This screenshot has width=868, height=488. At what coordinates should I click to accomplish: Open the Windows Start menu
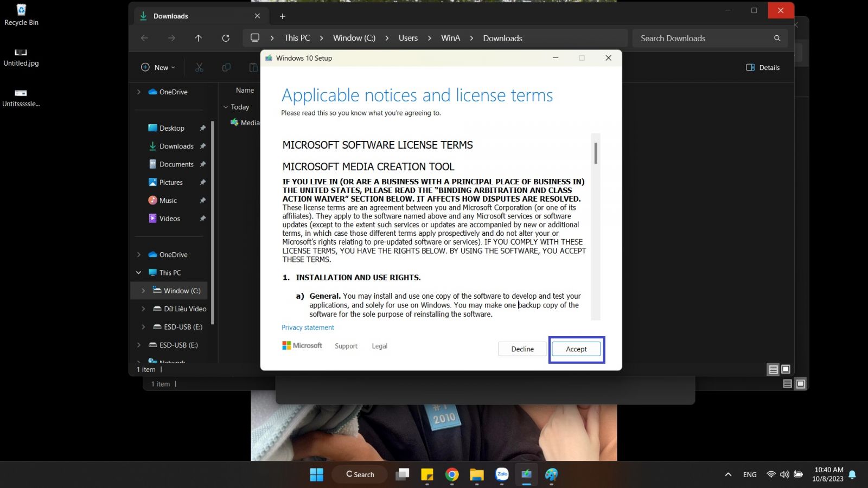point(316,474)
